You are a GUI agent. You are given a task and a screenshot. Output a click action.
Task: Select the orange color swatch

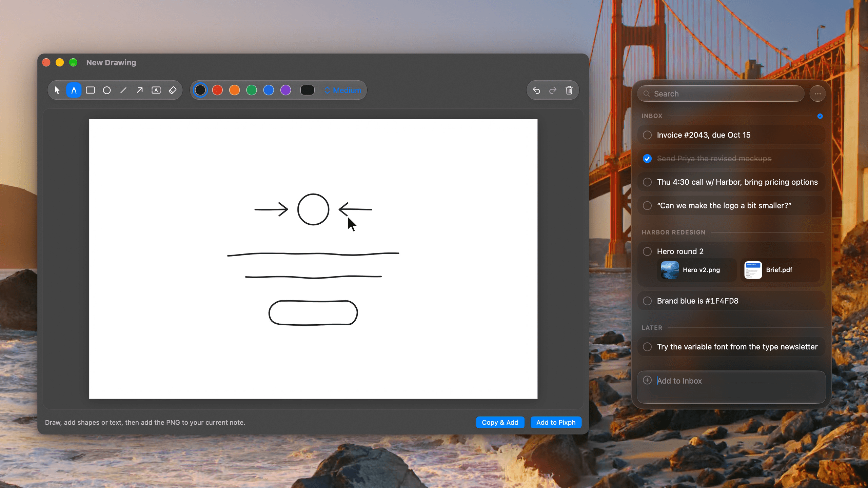pos(234,90)
